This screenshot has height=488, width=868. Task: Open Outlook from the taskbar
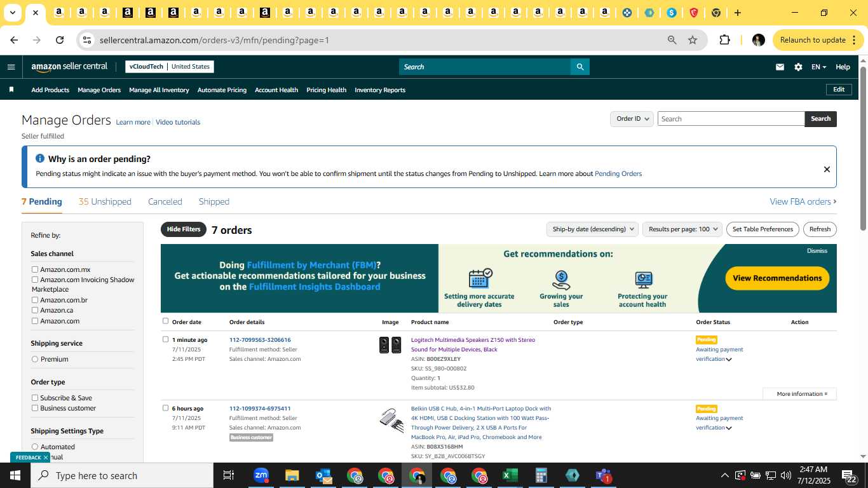[x=323, y=475]
